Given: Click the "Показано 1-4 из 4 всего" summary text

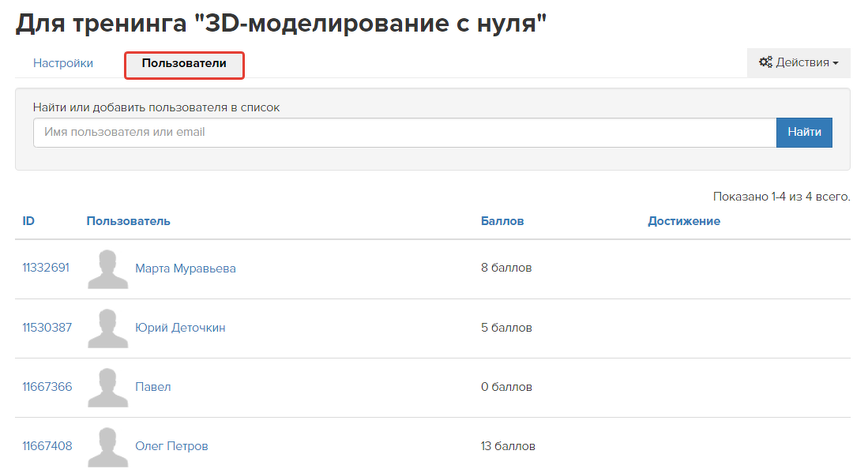Looking at the screenshot, I should [x=781, y=197].
